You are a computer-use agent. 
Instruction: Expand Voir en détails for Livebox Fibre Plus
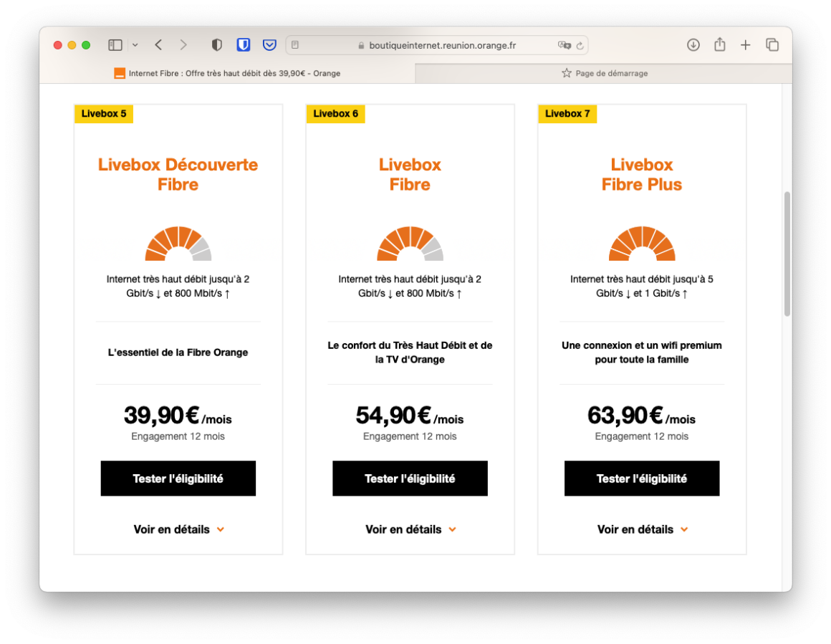(642, 529)
